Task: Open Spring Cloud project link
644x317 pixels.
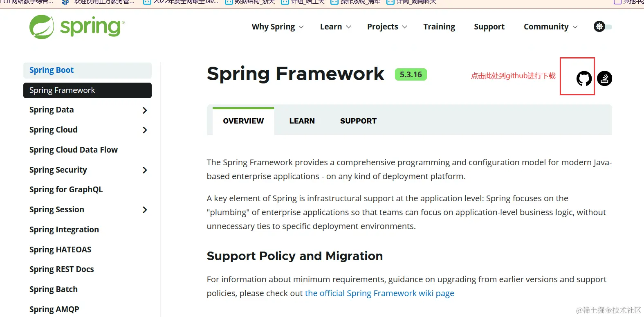Action: click(53, 130)
